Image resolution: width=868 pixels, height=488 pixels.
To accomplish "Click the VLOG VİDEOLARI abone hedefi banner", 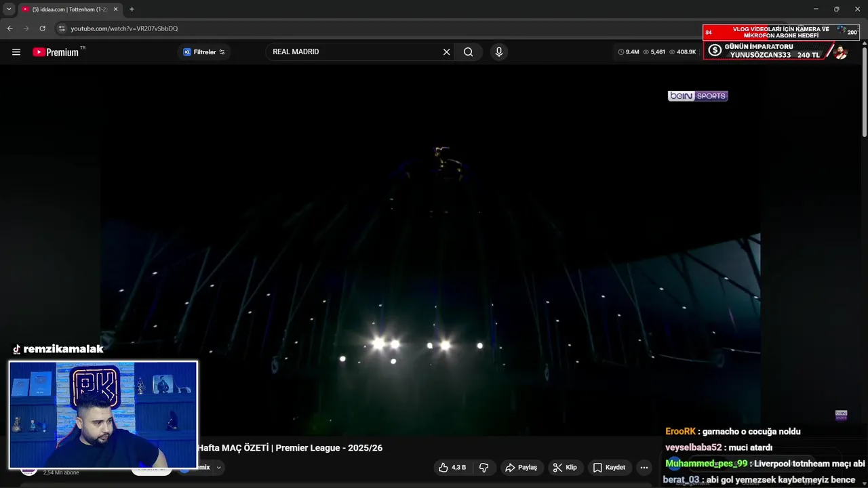I will [x=781, y=33].
